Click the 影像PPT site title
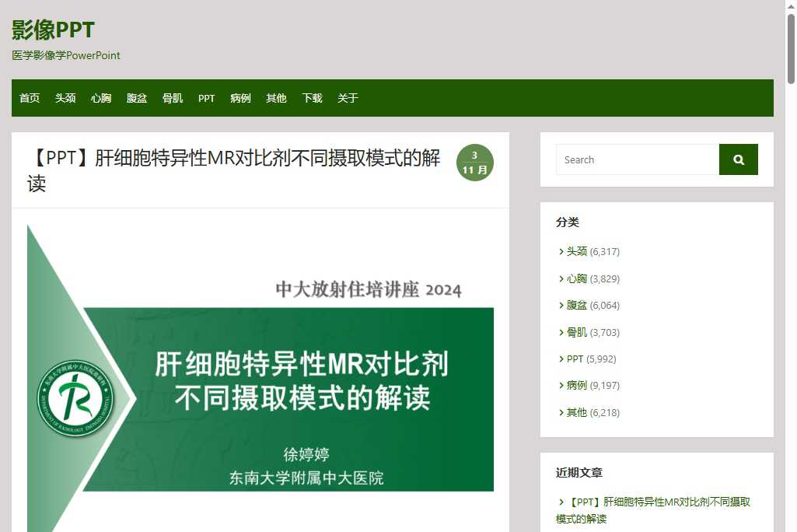Viewport: 797px width, 532px height. [53, 30]
